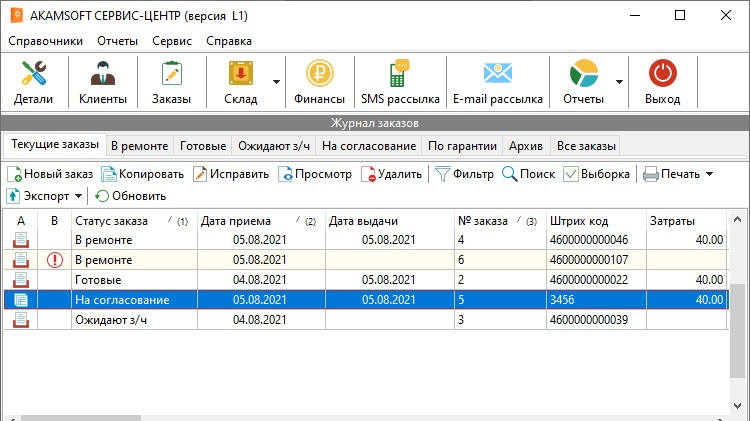Switch to the Все заказы tab

[586, 146]
